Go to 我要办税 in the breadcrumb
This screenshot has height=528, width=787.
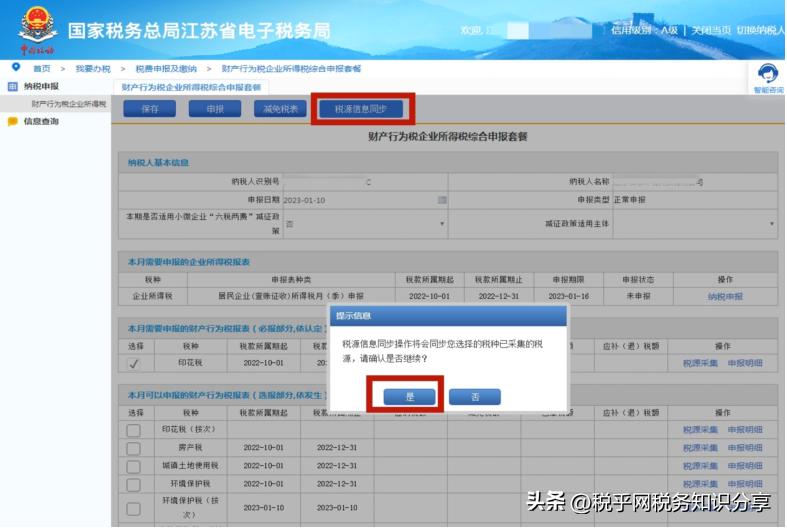[x=93, y=69]
